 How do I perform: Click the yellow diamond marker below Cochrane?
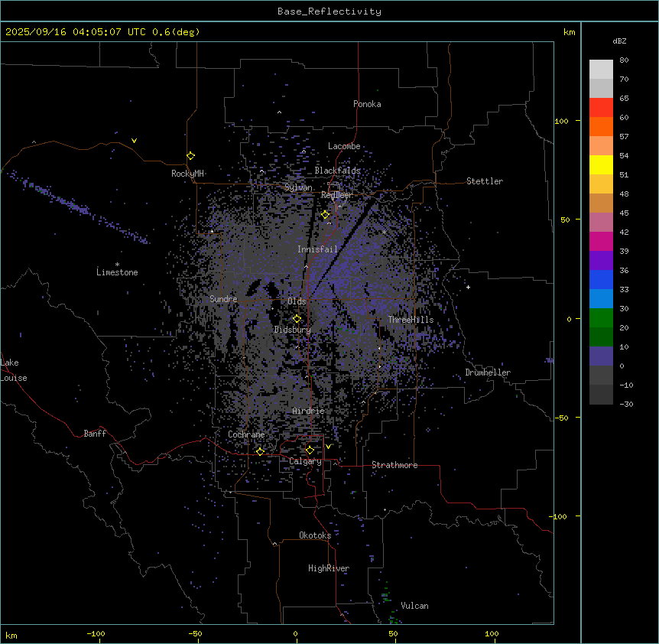[260, 451]
